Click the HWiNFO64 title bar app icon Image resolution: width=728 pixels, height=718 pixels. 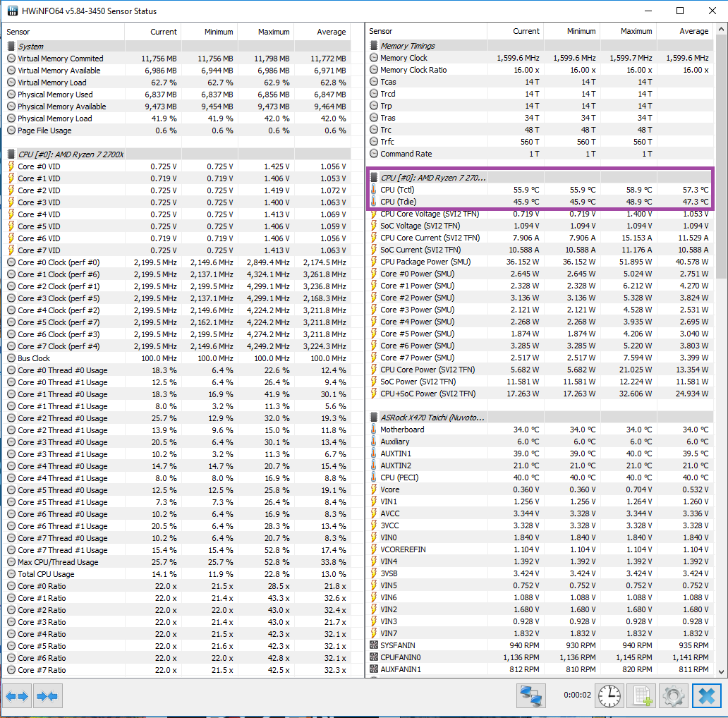point(13,11)
